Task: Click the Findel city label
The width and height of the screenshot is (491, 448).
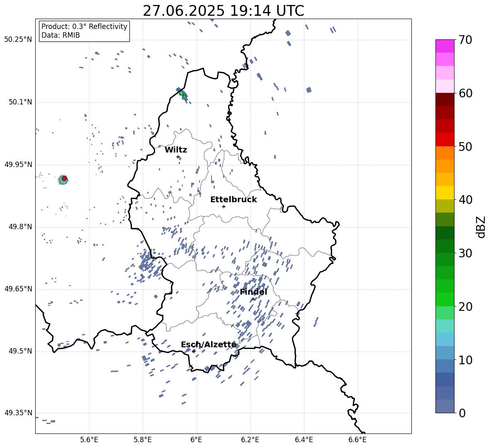Action: tap(253, 292)
